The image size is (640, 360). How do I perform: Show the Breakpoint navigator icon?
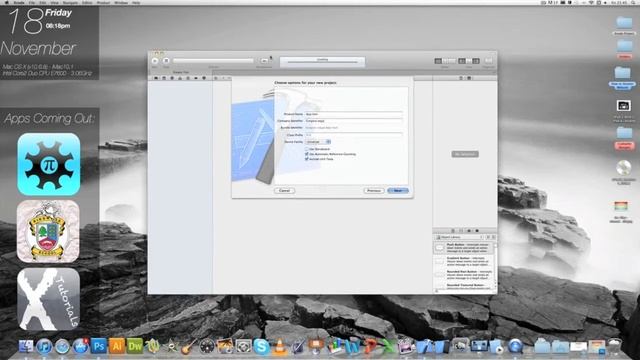[196, 78]
